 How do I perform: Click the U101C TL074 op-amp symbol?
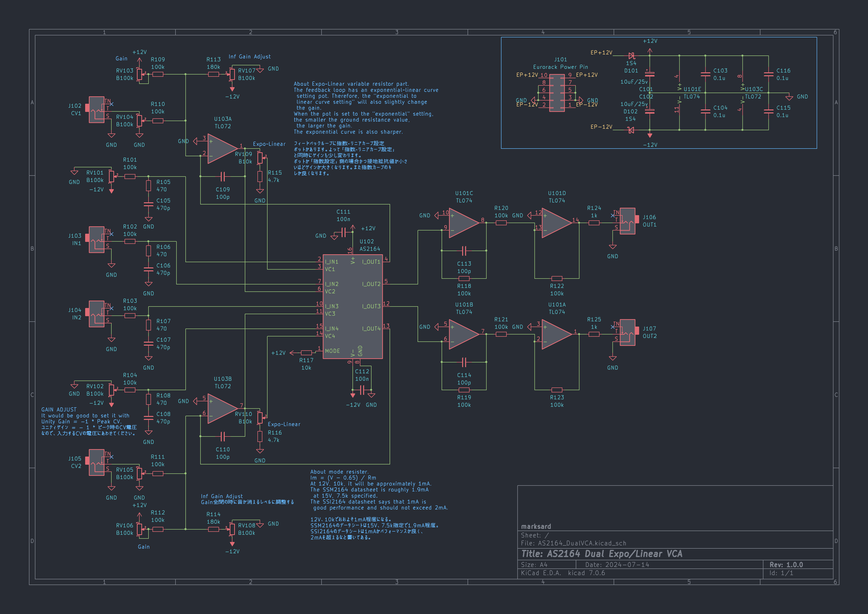point(464,223)
